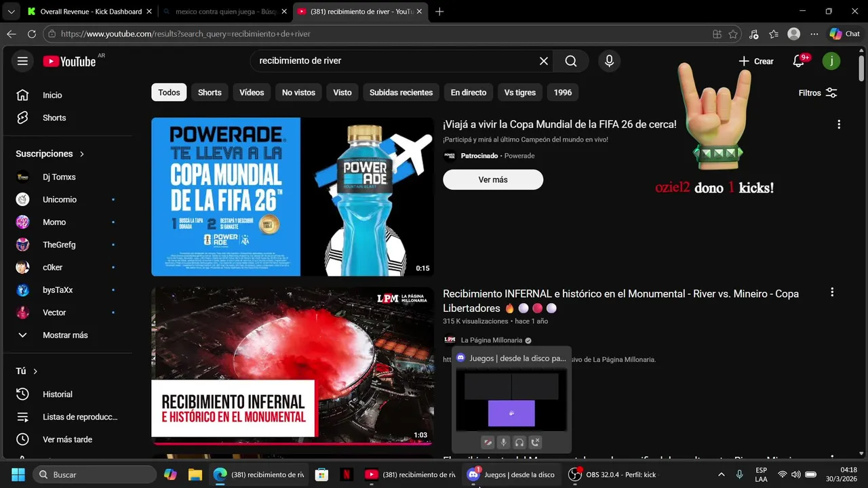Run search with magnifying glass button
Viewport: 868px width, 488px height.
coord(571,61)
